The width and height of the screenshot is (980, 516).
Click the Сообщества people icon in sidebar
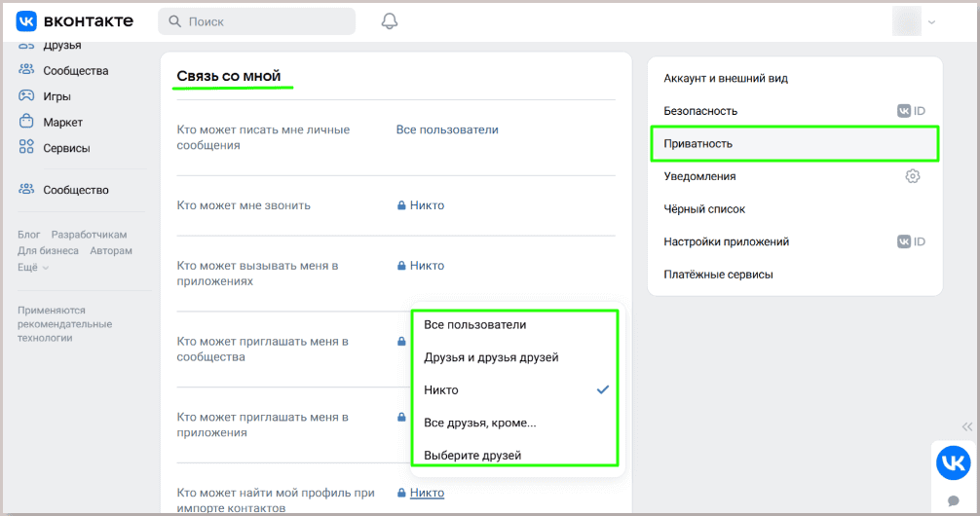click(x=26, y=70)
